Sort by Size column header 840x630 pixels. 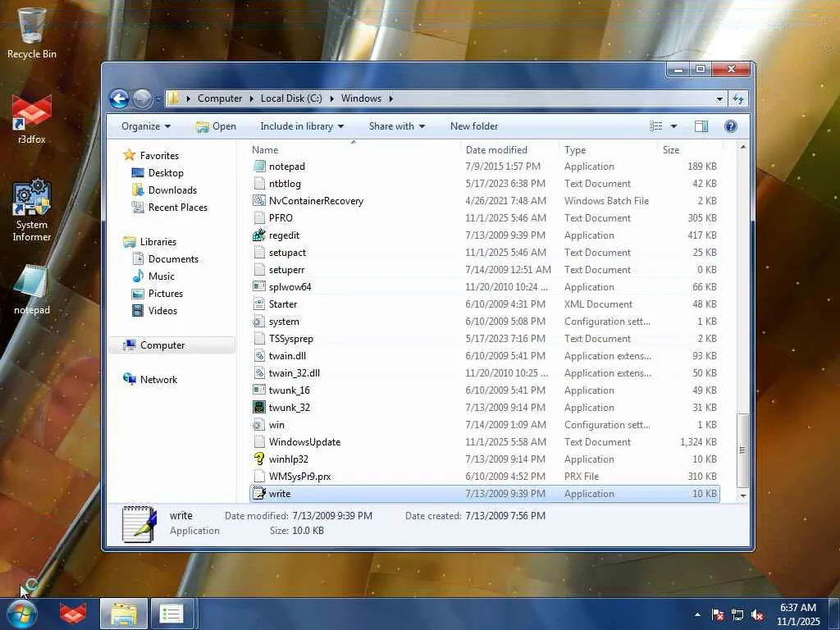(x=689, y=150)
